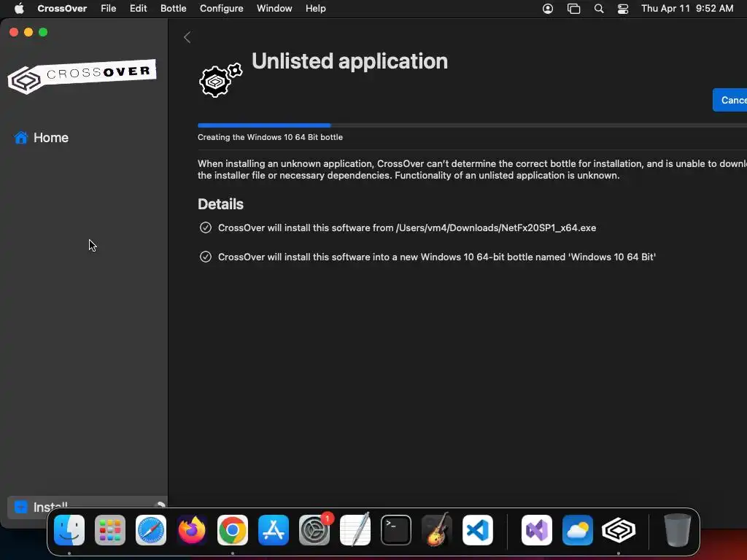This screenshot has height=560, width=747.
Task: Open TextEdit from the Dock
Action: pos(355,530)
